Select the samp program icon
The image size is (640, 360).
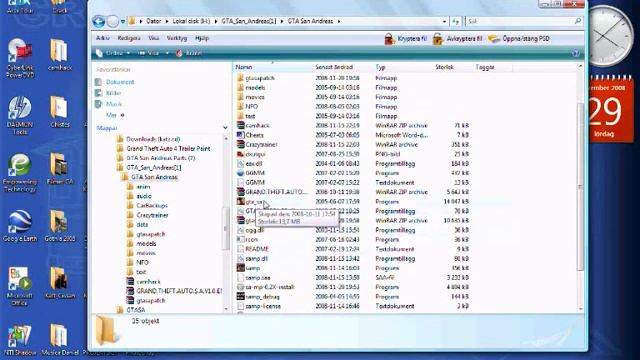(x=240, y=268)
